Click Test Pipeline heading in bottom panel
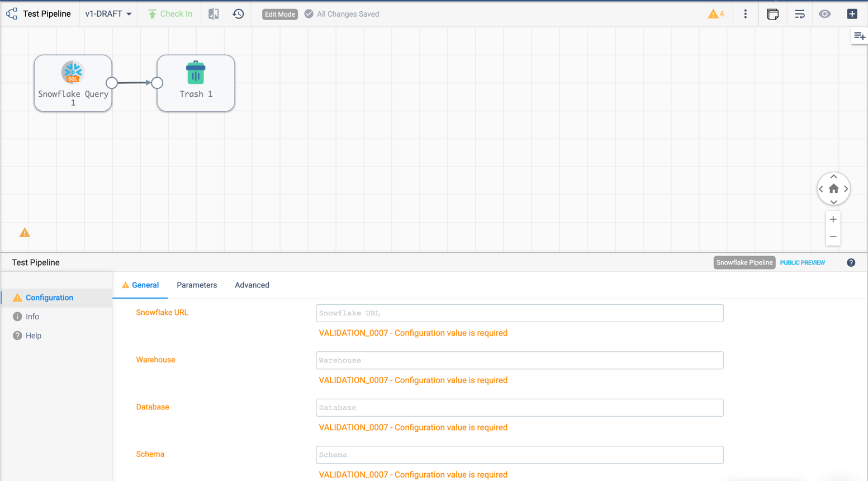 [x=36, y=262]
